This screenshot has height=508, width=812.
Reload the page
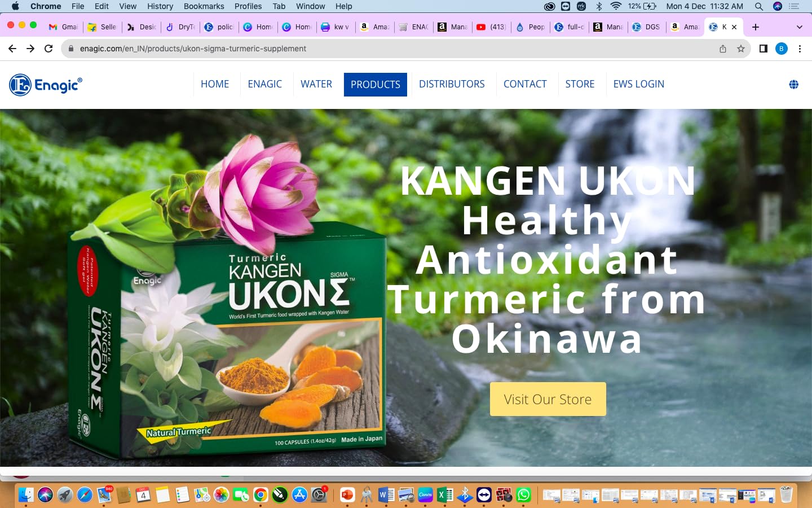48,49
